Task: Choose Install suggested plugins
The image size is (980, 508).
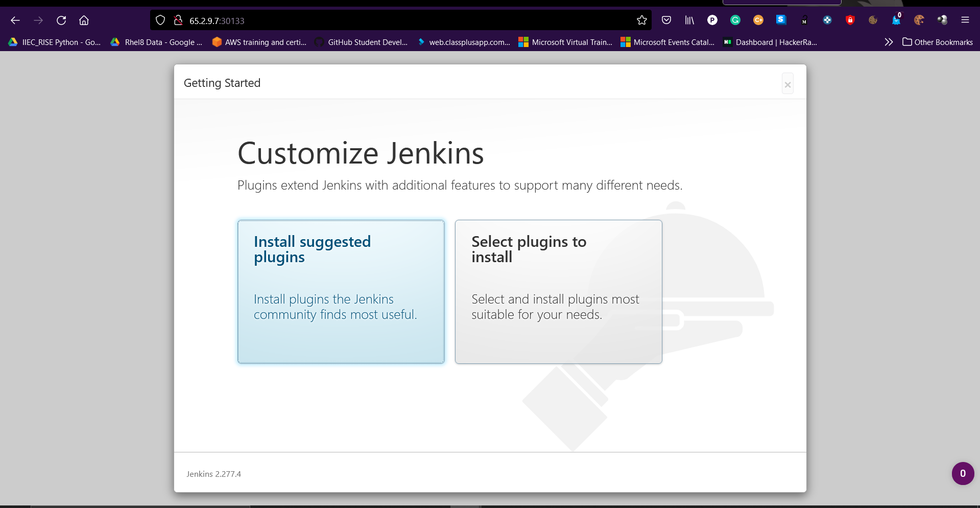Action: point(341,291)
